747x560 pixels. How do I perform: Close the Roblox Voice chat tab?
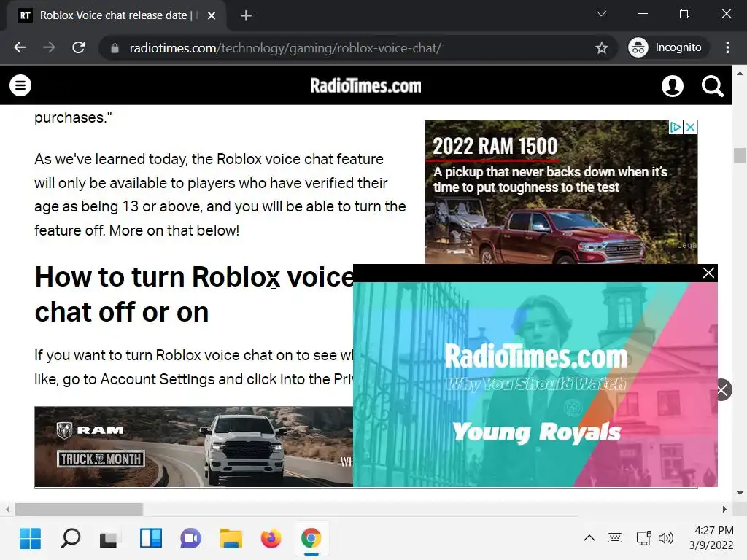(x=212, y=16)
